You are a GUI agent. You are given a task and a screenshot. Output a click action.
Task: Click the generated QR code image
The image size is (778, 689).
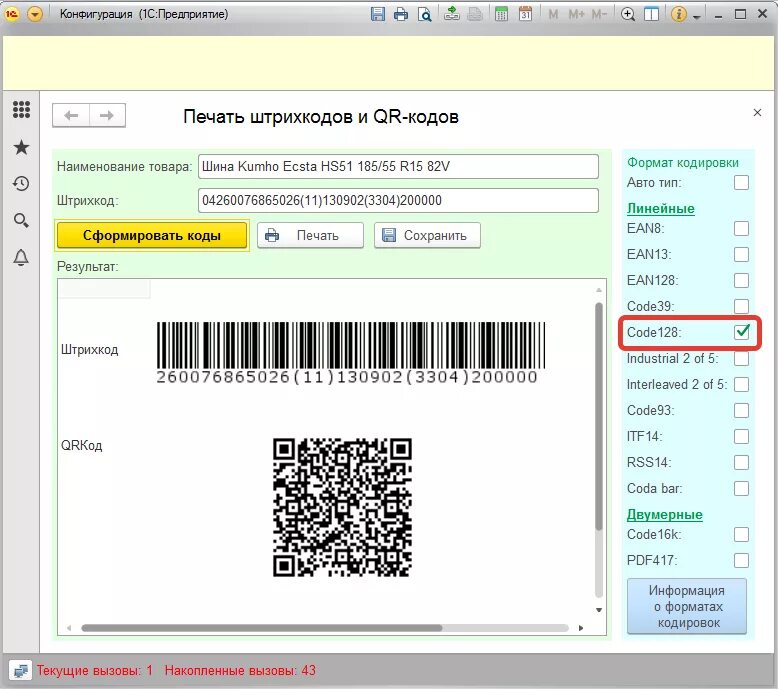tap(342, 507)
